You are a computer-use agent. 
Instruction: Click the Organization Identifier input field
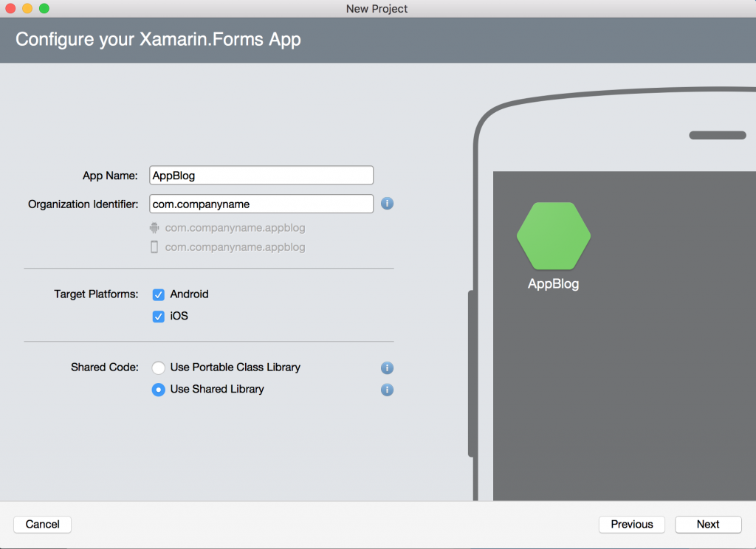pos(261,204)
